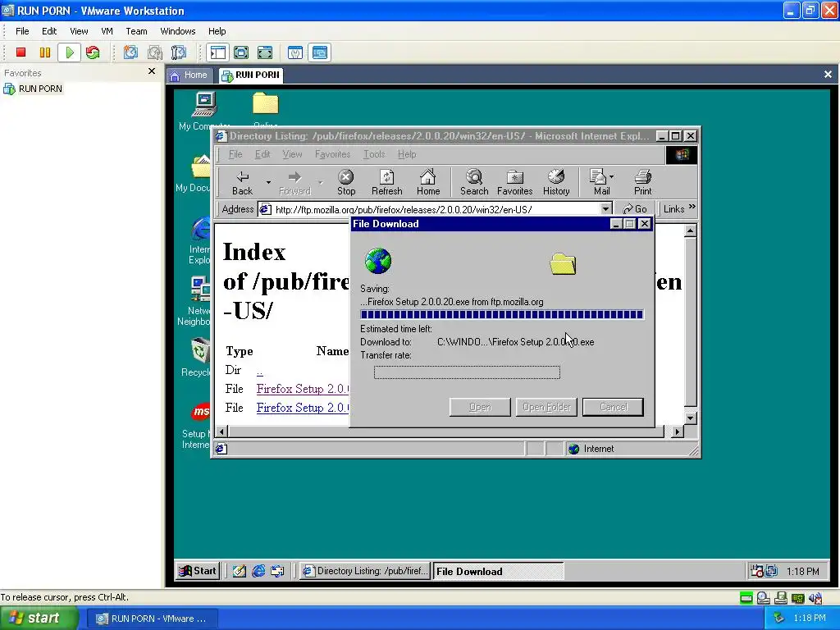Suspend the virtual machine with the pause icon
The height and width of the screenshot is (630, 840).
point(45,52)
